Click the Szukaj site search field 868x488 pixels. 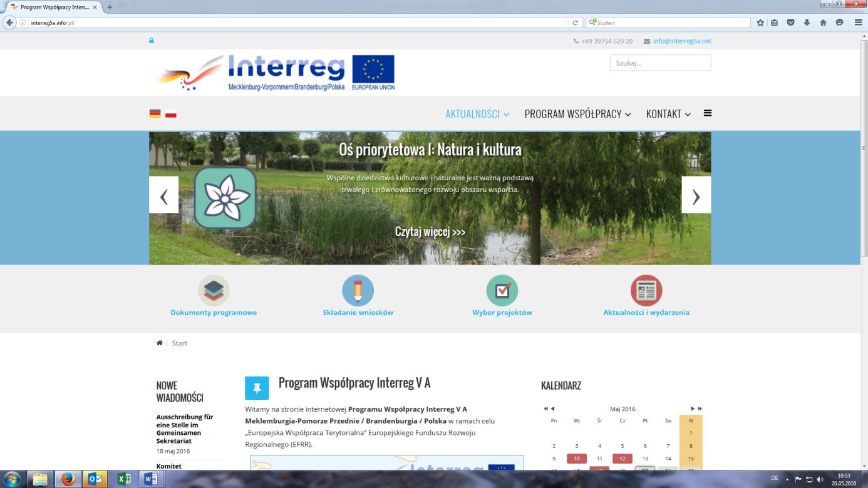660,63
